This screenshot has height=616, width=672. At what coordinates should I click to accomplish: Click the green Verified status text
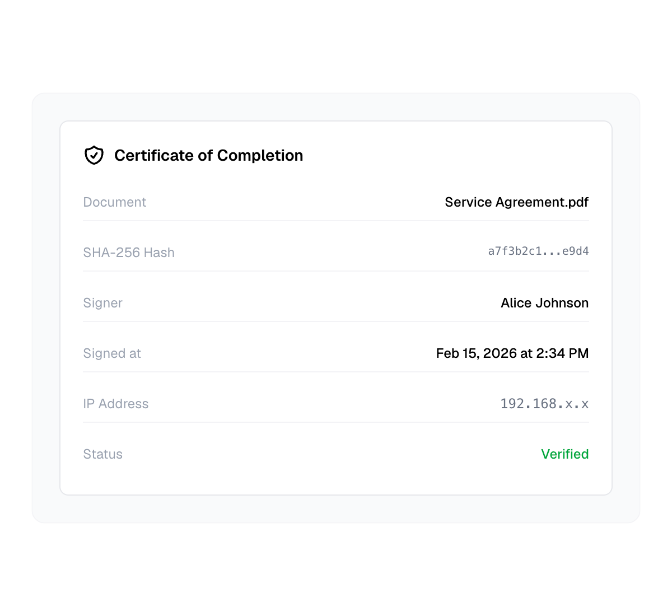(564, 454)
